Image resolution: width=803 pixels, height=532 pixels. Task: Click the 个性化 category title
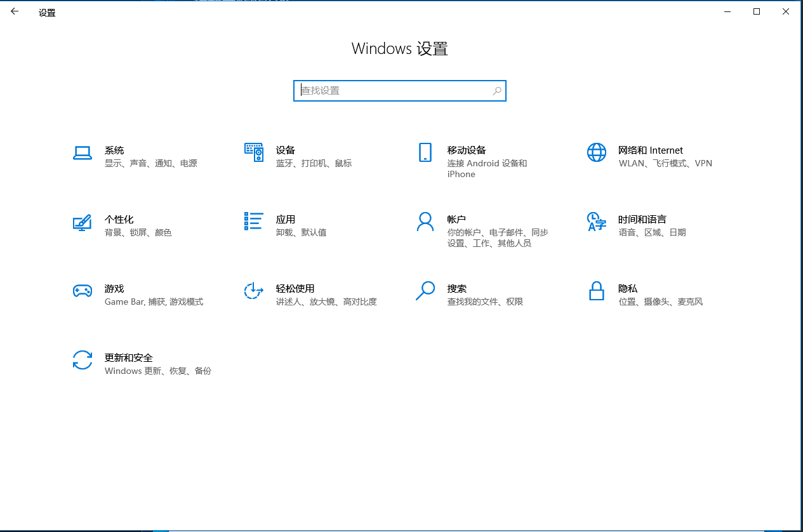119,220
